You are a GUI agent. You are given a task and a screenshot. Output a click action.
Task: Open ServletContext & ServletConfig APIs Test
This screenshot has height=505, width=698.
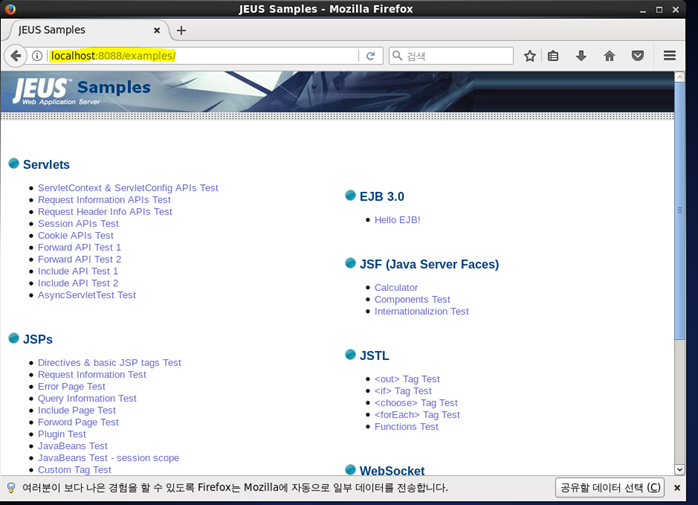[128, 188]
